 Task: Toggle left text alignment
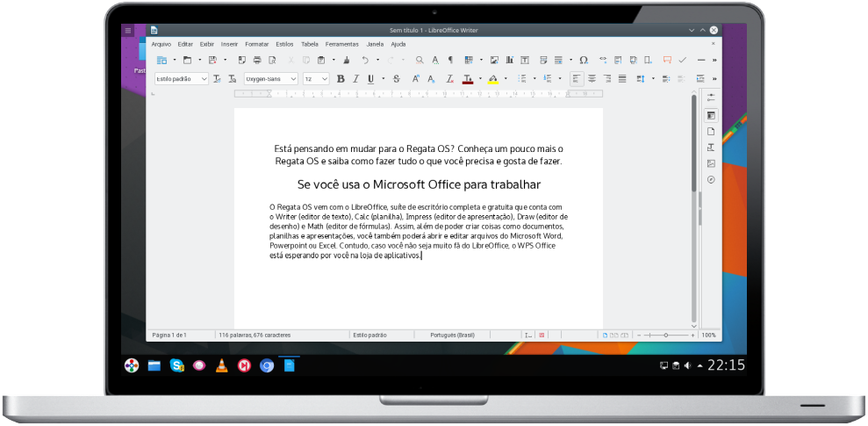click(x=577, y=79)
